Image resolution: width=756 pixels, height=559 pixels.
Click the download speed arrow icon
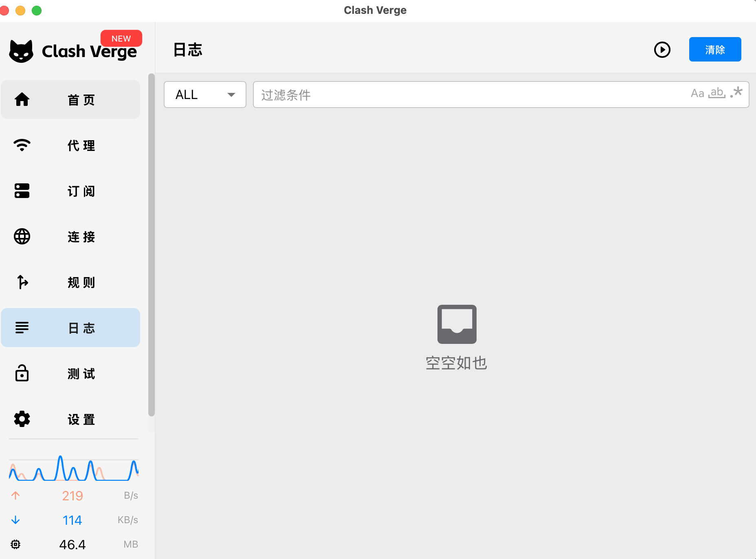[15, 520]
